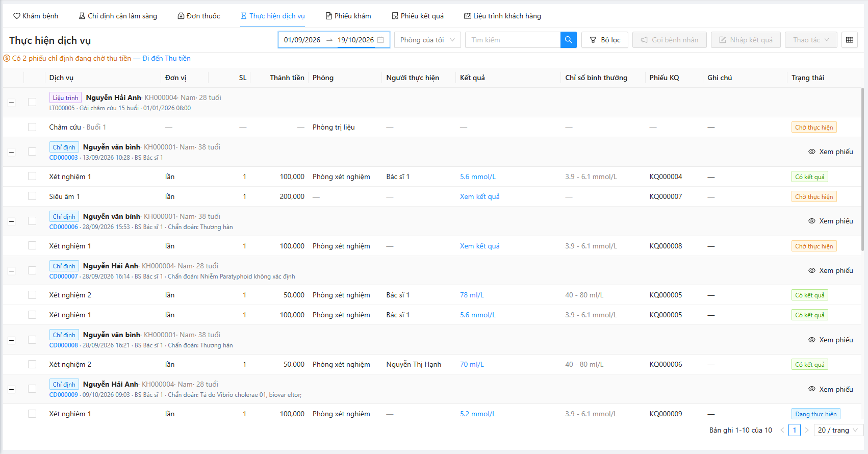This screenshot has width=868, height=454.
Task: Open the 20 / trang page size dropdown
Action: tap(838, 430)
